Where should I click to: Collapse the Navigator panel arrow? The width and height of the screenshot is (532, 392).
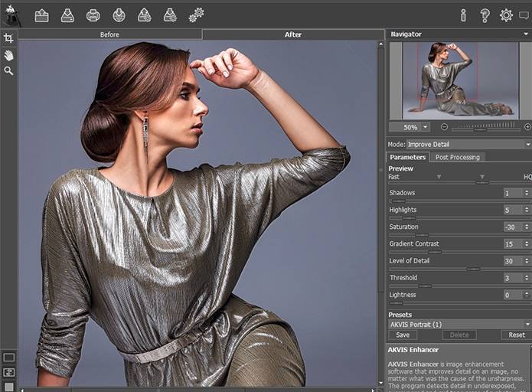527,34
